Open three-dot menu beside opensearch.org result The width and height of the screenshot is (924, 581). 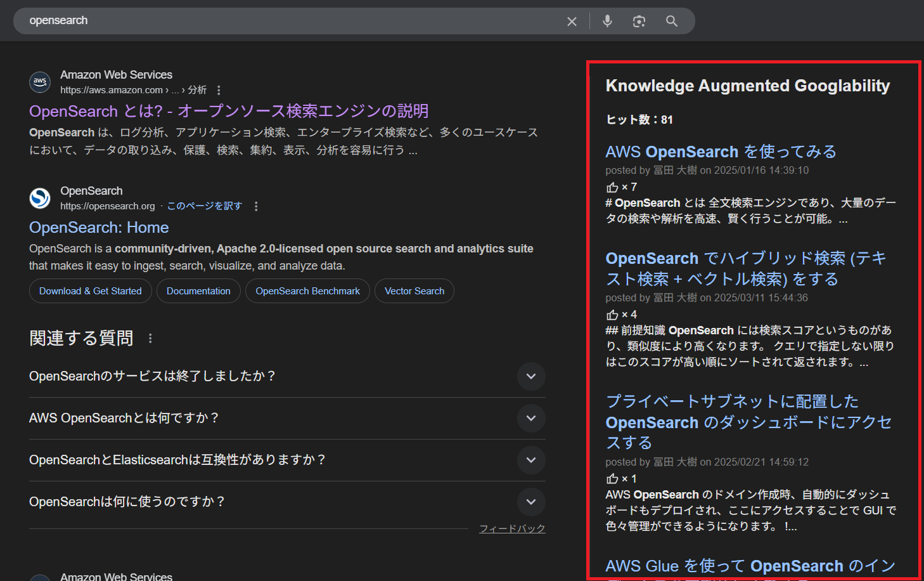(256, 206)
